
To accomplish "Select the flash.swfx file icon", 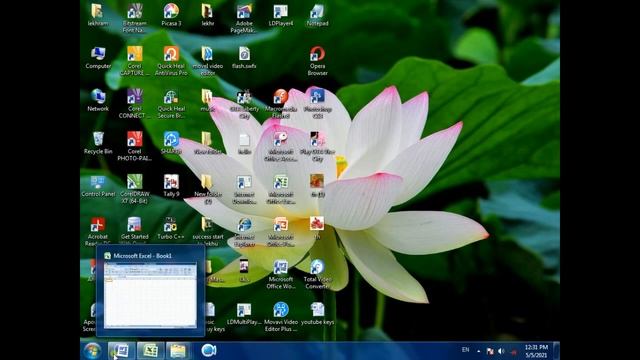I will 244,58.
